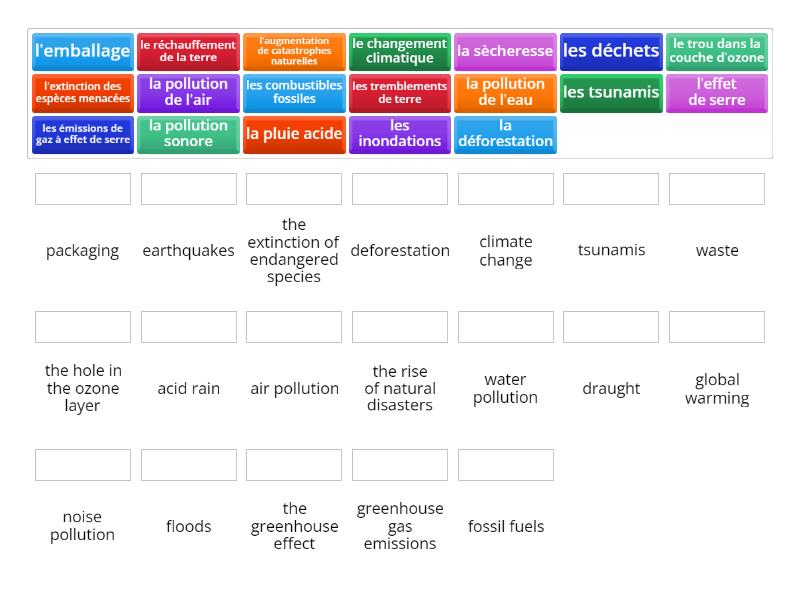Click the 'la pollution sonore' tile
This screenshot has height=600, width=800.
click(188, 134)
